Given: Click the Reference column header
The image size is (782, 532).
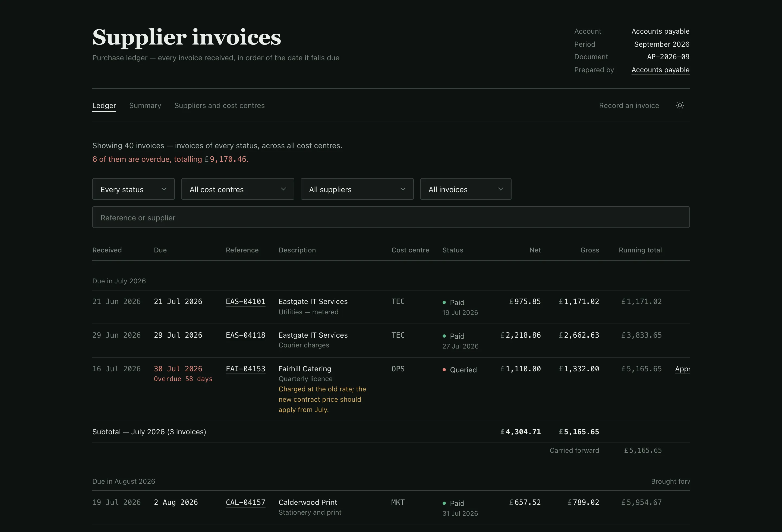Looking at the screenshot, I should (x=242, y=250).
